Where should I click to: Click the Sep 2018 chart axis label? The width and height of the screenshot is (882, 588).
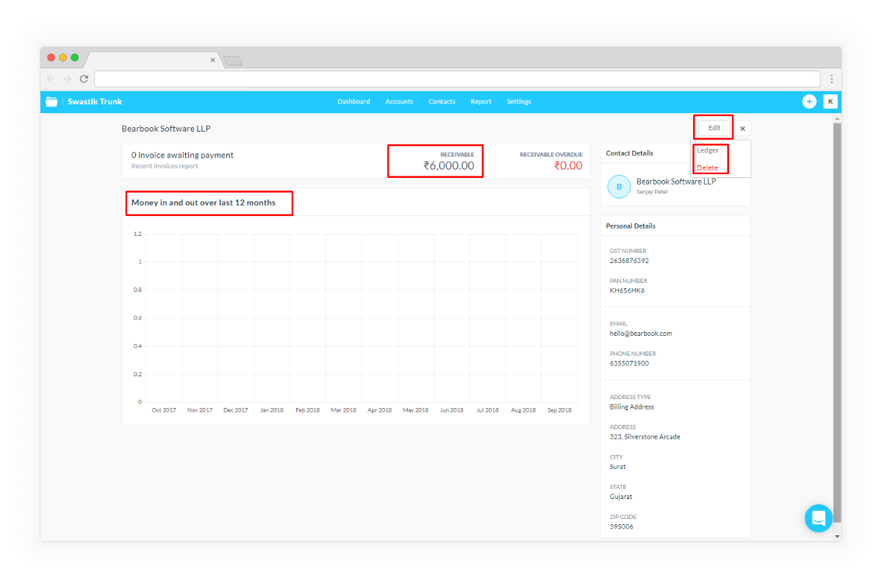click(559, 410)
